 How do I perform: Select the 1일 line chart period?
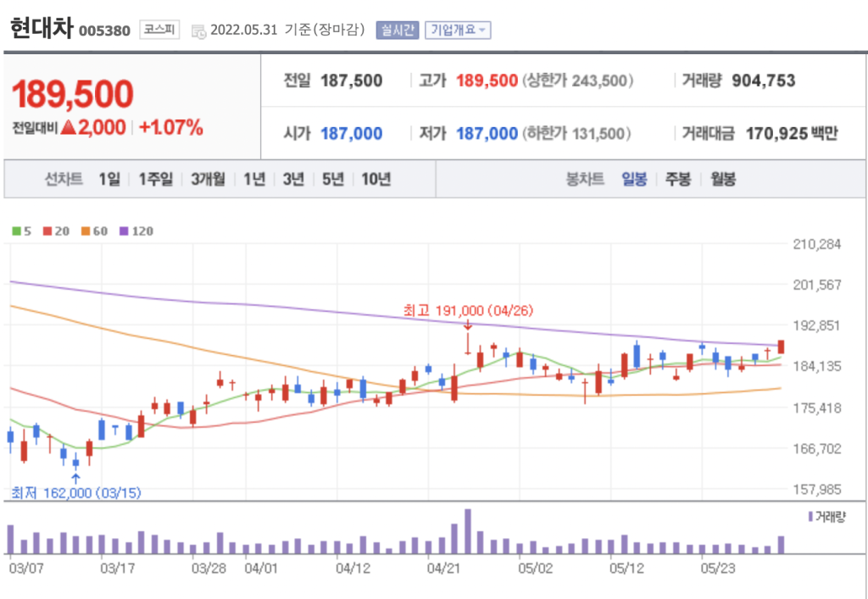[109, 179]
